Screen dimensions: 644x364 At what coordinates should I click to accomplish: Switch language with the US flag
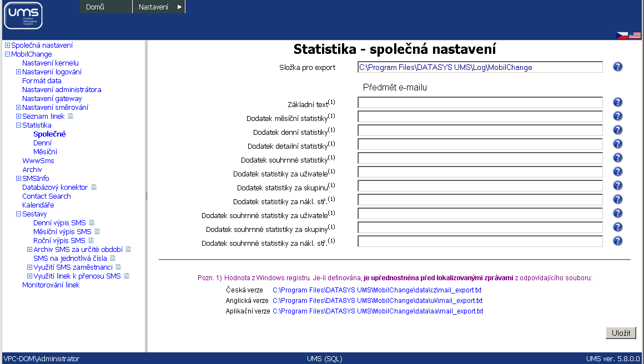point(635,36)
